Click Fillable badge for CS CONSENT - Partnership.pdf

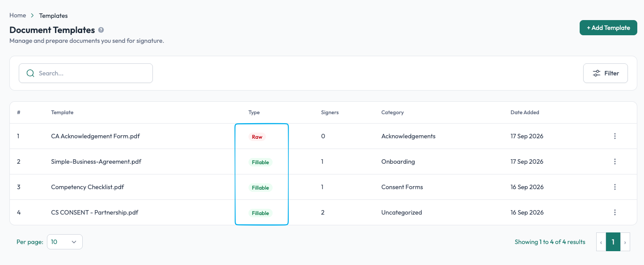click(x=261, y=213)
